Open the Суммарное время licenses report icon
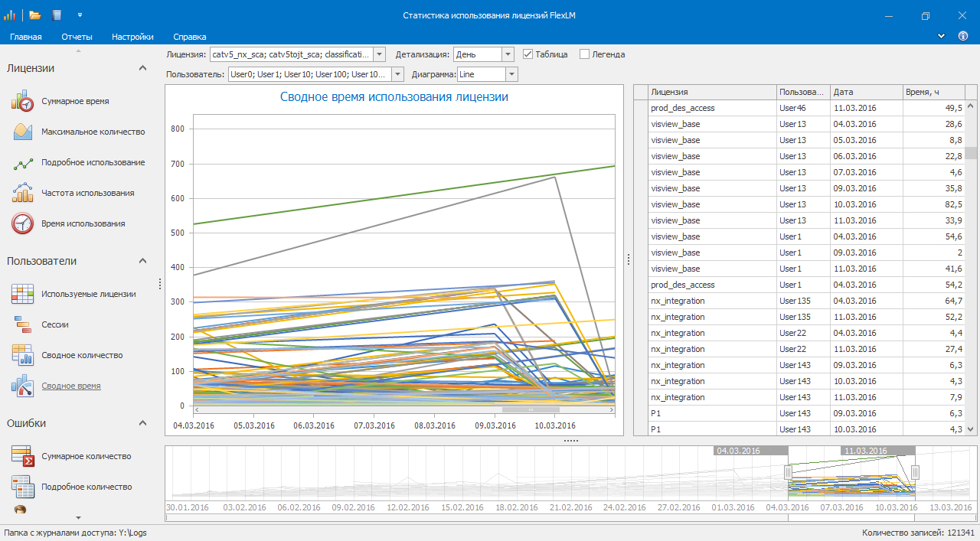Screen dimensions: 980x541 (22, 101)
